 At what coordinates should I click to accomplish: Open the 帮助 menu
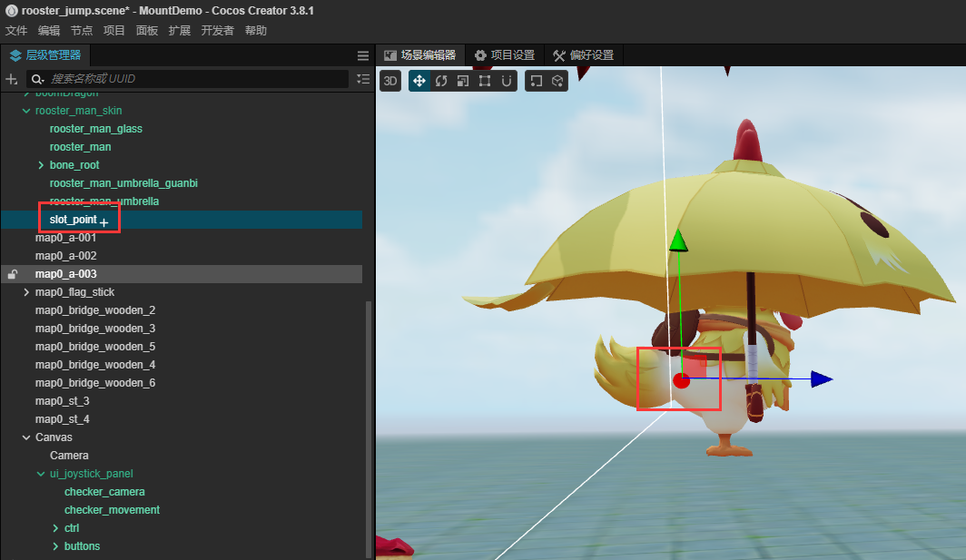(256, 31)
